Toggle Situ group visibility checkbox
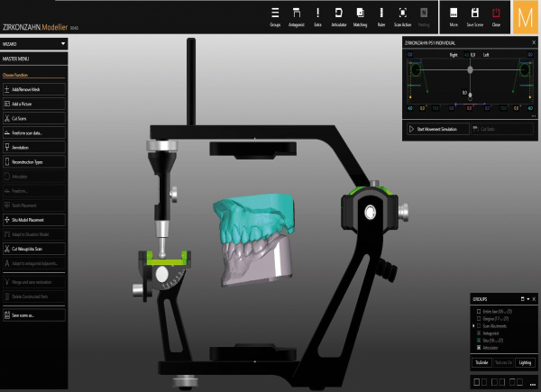Screen dimensions: 541x392 479,341
